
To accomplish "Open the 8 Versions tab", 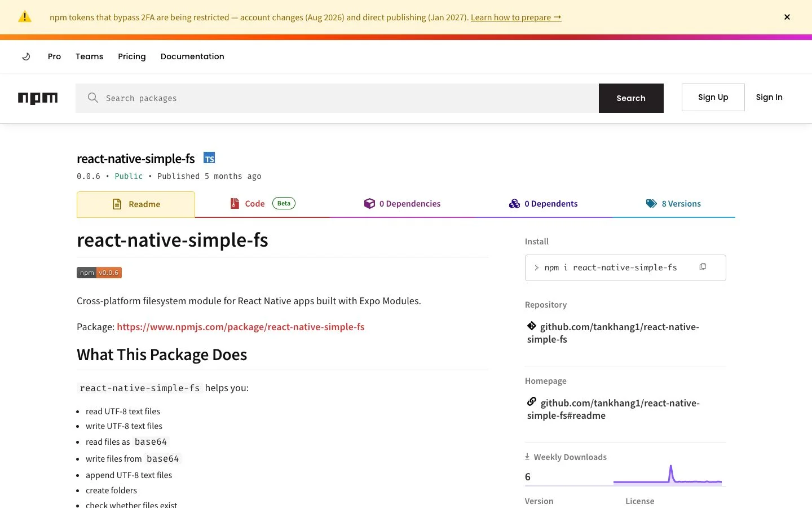I will point(673,204).
